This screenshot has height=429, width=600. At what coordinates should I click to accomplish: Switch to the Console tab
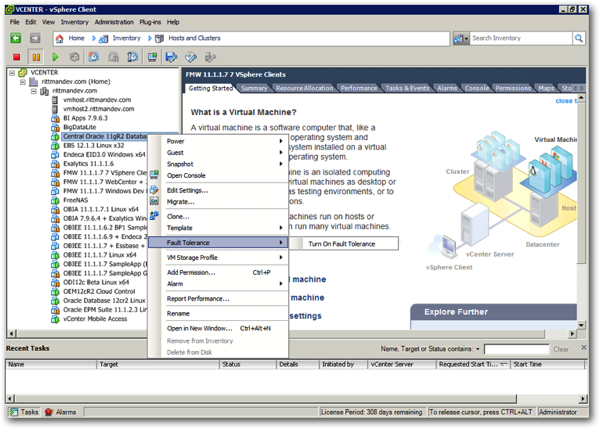tap(476, 88)
